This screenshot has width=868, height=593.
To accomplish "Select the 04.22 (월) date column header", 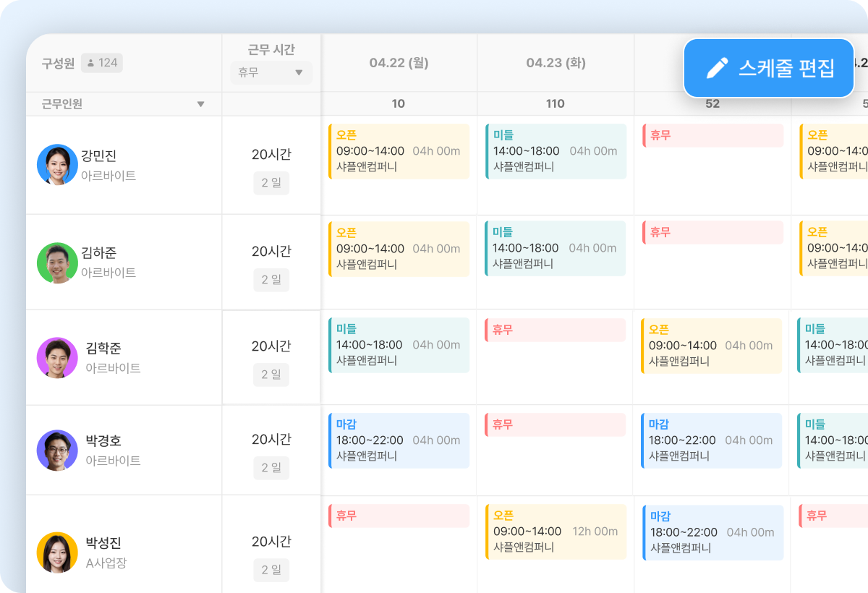I will 399,63.
